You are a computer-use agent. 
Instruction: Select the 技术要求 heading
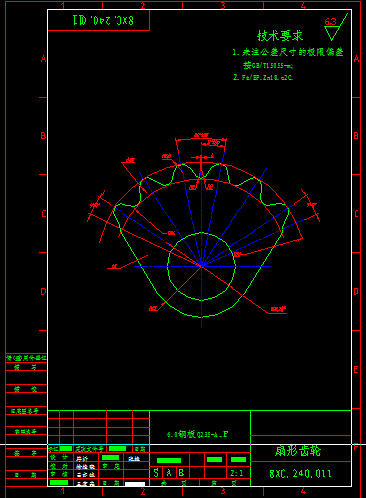coord(280,36)
